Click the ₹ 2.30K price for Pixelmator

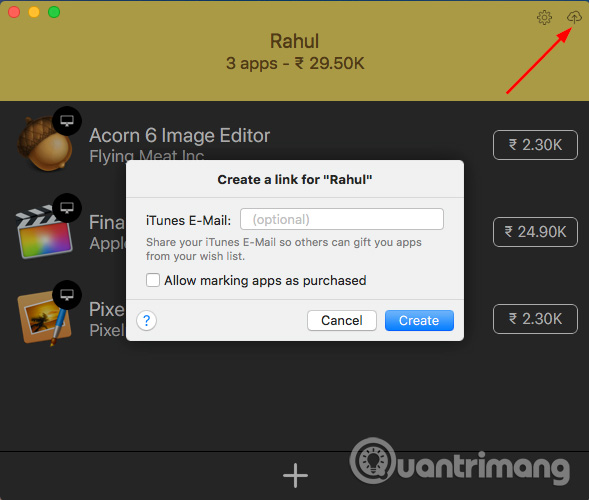coord(535,319)
